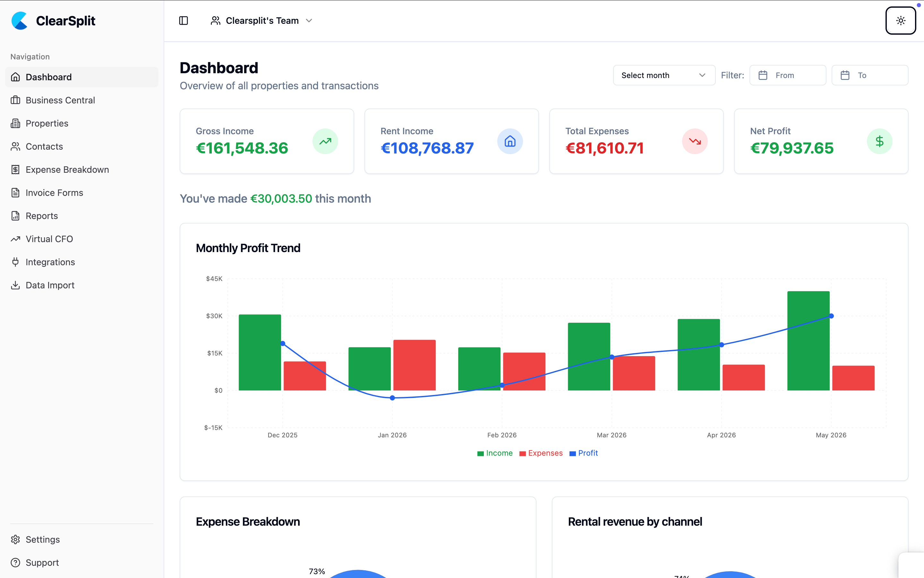
Task: Go to Virtual CFO
Action: pyautogui.click(x=82, y=239)
